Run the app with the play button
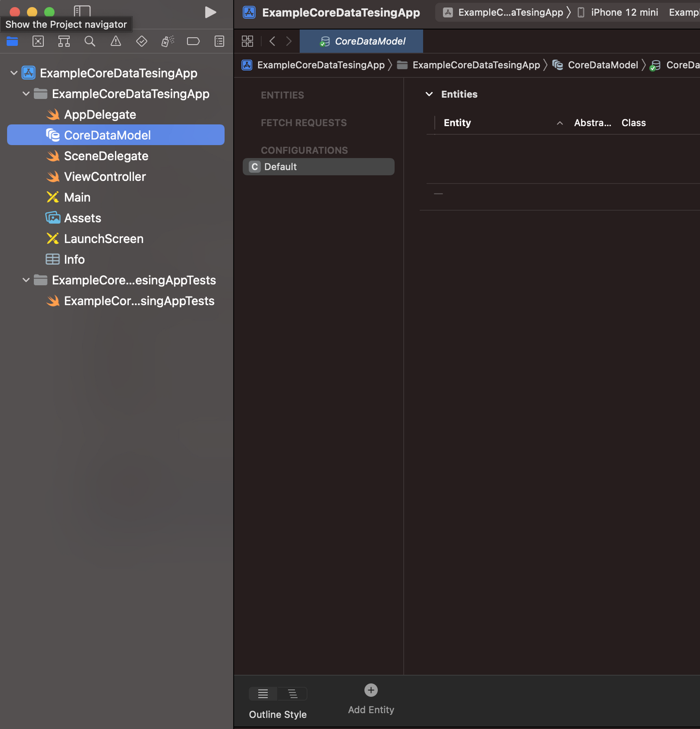The width and height of the screenshot is (700, 729). (210, 12)
